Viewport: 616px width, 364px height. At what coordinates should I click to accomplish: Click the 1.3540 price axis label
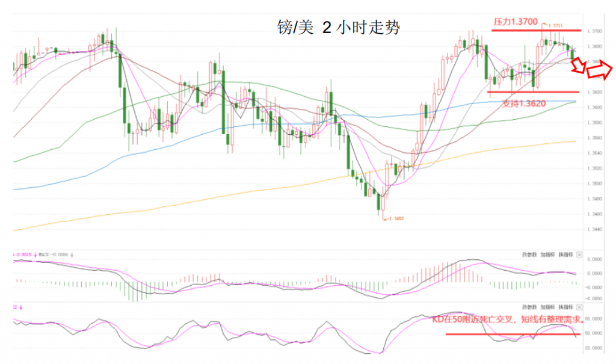click(x=594, y=153)
